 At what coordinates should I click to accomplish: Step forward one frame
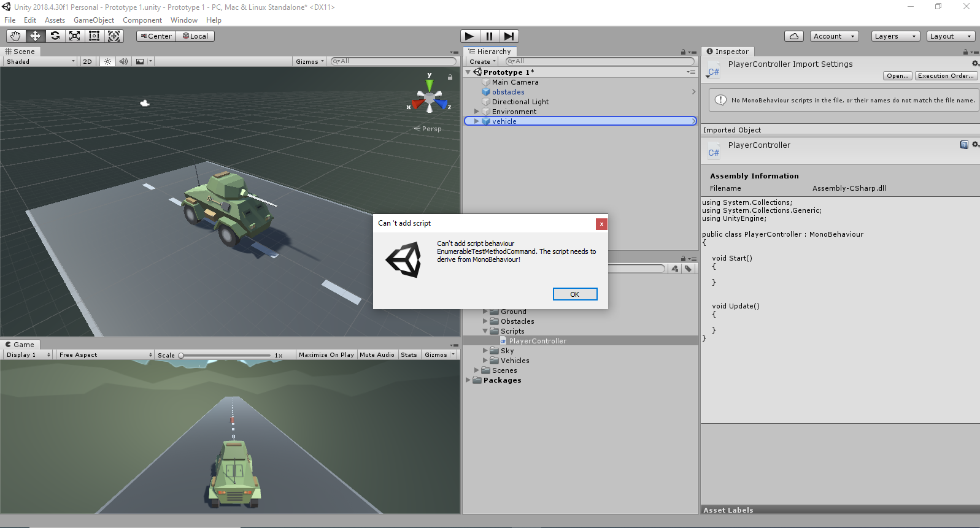tap(509, 36)
